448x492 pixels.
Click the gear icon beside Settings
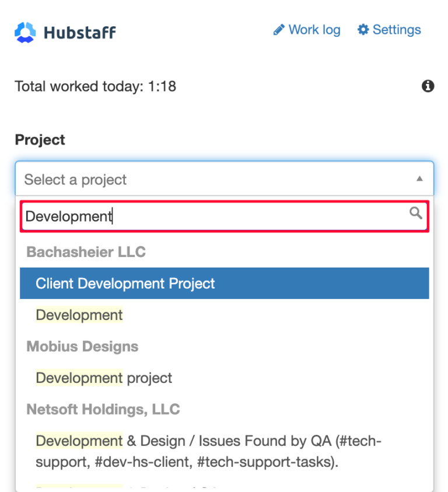tap(362, 29)
